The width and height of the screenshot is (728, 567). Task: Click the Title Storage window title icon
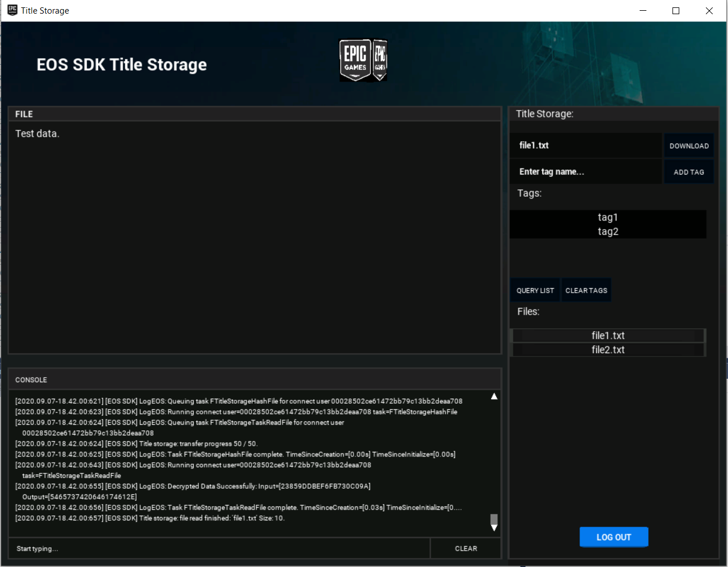coord(12,10)
